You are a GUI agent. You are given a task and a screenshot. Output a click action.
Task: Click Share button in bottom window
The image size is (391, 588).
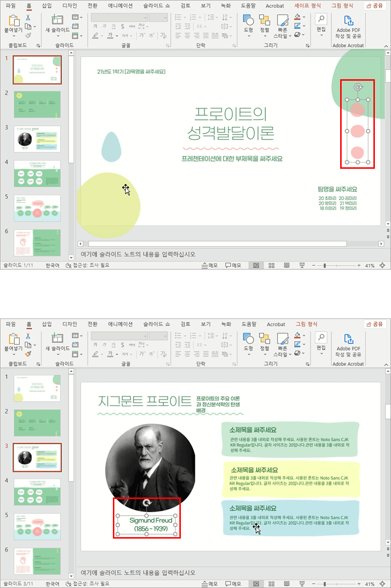click(375, 324)
